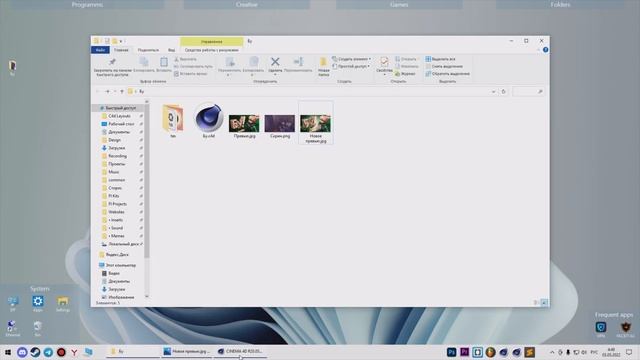Select the Cinema 4D project file
This screenshot has width=640, height=360.
[x=208, y=121]
